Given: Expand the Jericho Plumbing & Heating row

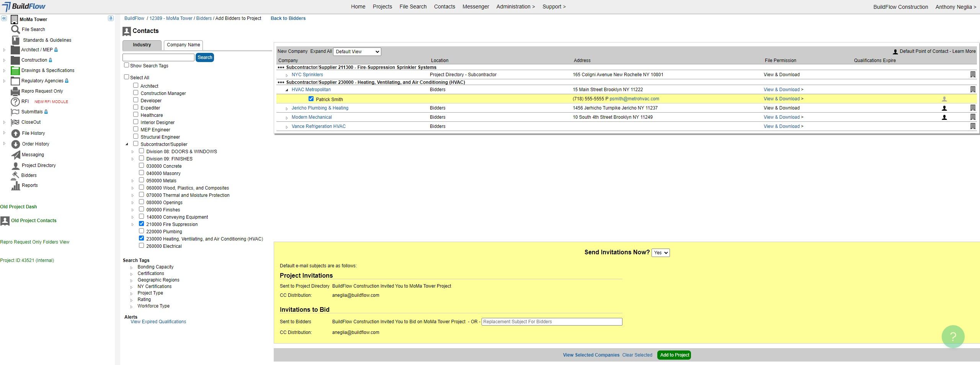Looking at the screenshot, I should pos(287,108).
